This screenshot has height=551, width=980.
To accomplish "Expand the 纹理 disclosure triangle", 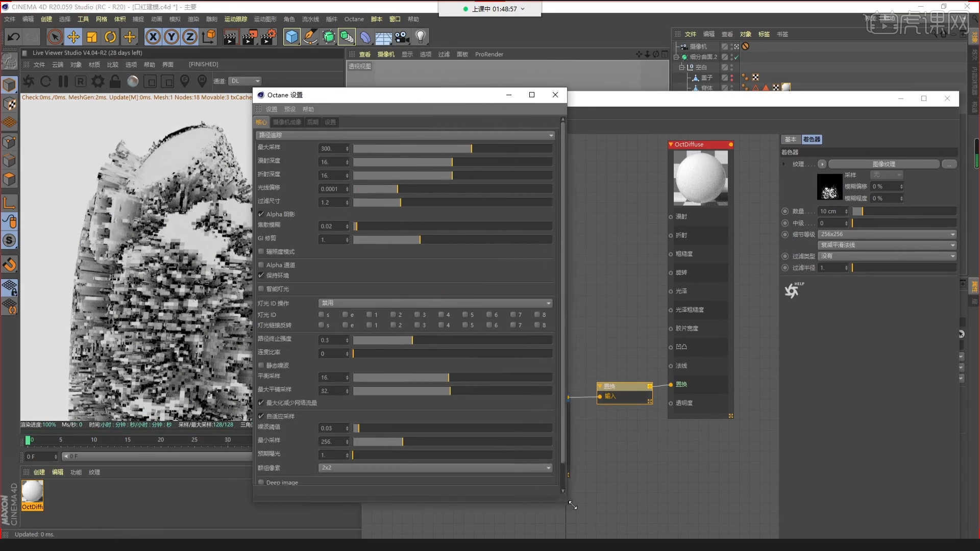I will tap(783, 164).
